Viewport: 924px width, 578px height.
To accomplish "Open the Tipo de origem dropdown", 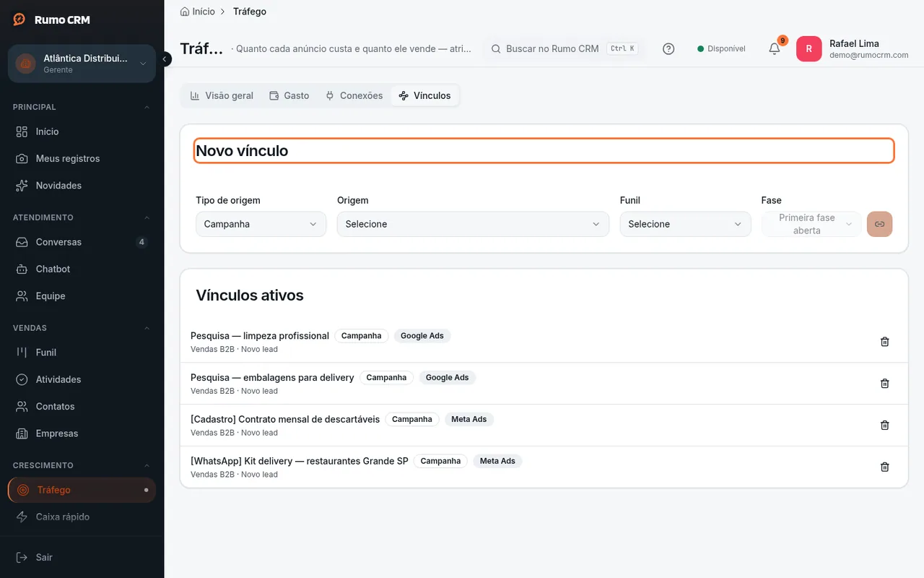I will (x=261, y=224).
